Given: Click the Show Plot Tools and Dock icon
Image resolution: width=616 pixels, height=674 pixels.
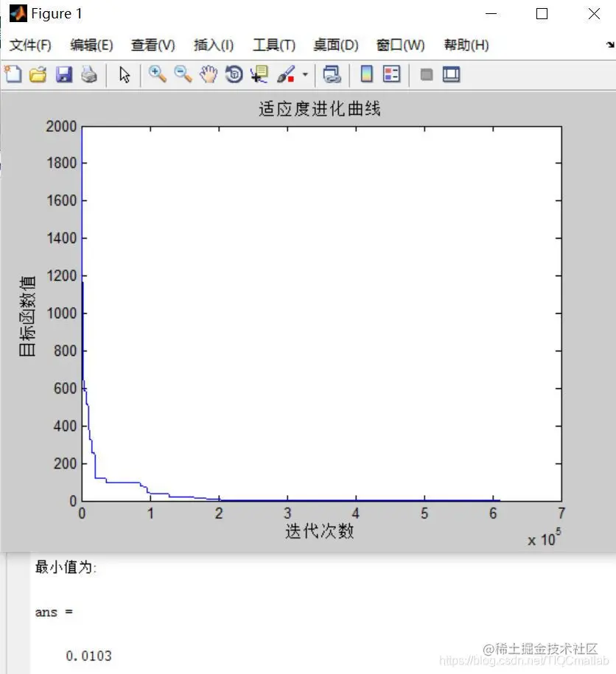Looking at the screenshot, I should tap(452, 74).
